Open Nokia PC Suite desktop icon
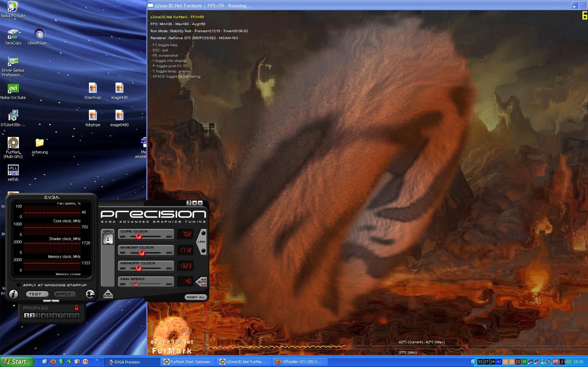 [x=13, y=9]
